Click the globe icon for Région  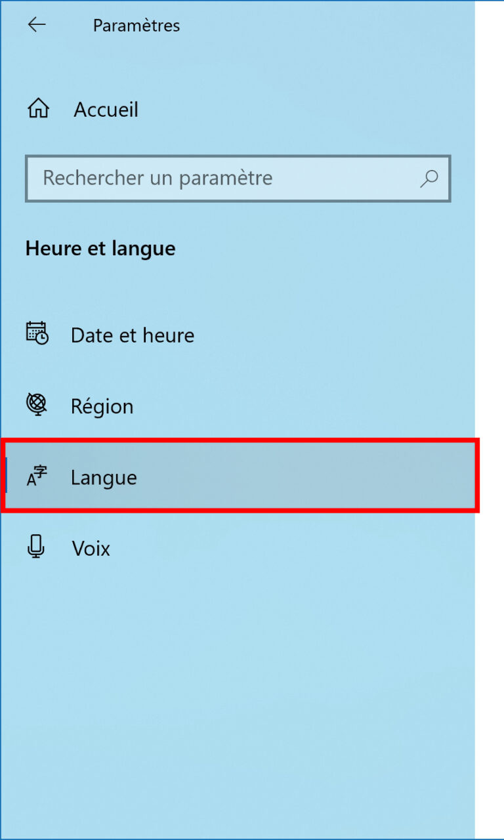coord(37,404)
